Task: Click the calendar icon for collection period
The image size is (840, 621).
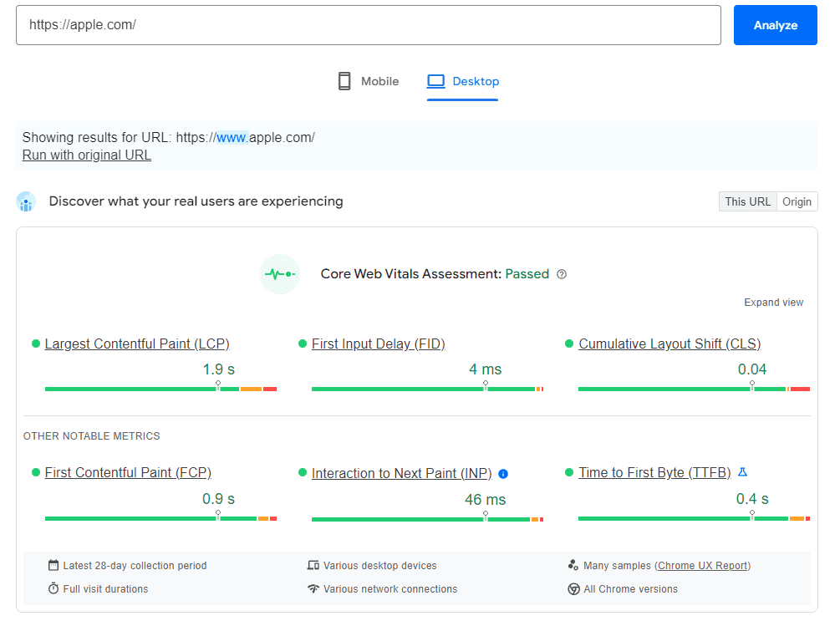Action: click(55, 566)
